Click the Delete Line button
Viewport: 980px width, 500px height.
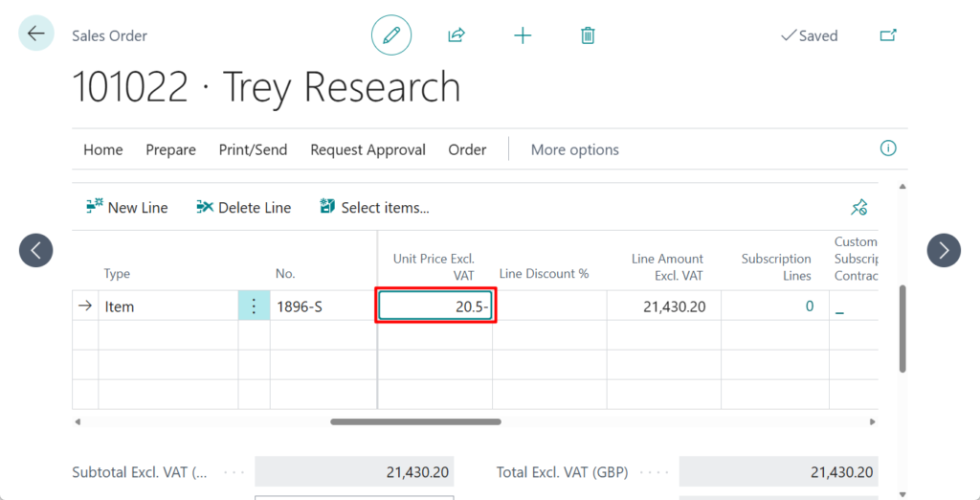[244, 207]
